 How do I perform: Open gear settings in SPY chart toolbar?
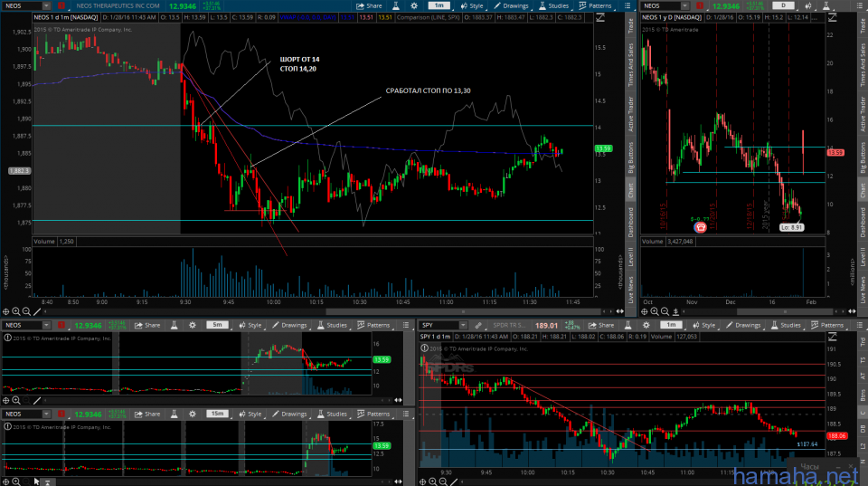(x=646, y=325)
